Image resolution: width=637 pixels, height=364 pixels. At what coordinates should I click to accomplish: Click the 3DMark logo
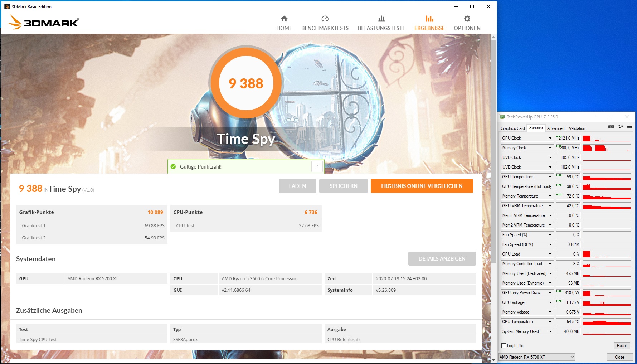click(43, 22)
